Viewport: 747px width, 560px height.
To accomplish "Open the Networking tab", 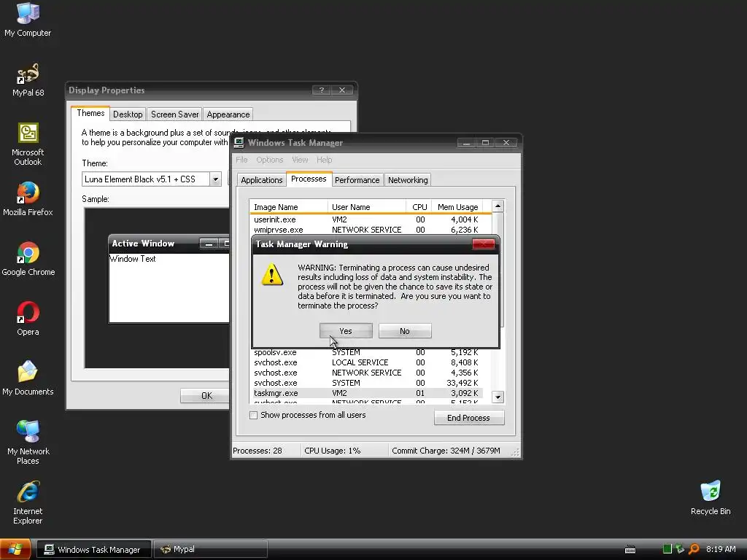I will [408, 180].
